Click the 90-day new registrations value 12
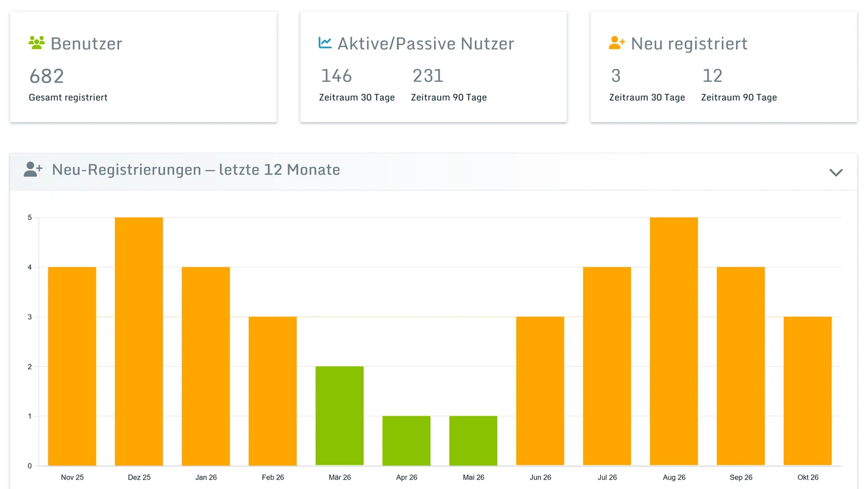 point(712,76)
